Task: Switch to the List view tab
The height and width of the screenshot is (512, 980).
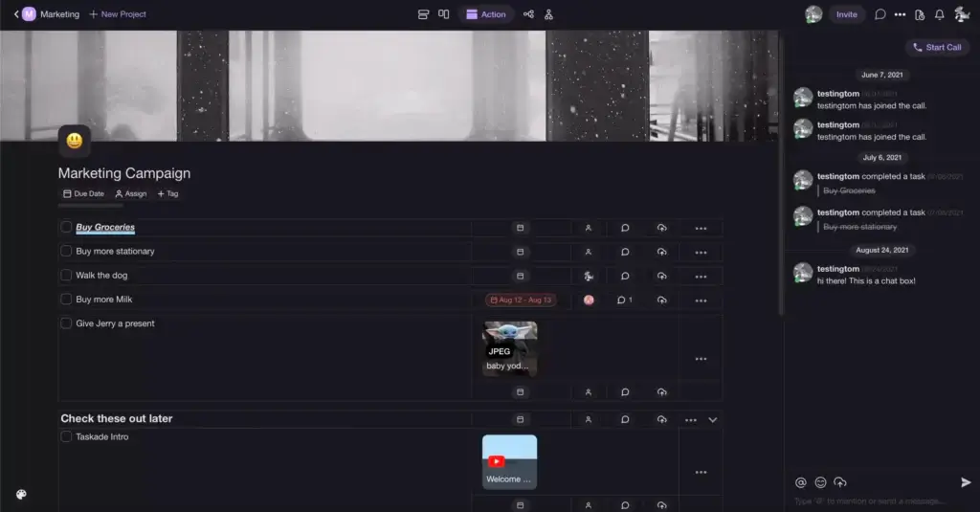Action: (x=423, y=14)
